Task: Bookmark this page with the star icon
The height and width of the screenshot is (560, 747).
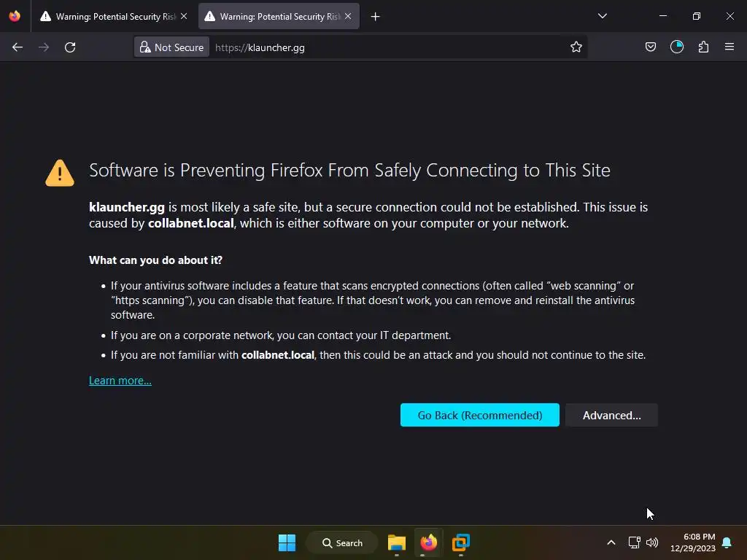Action: 576,47
